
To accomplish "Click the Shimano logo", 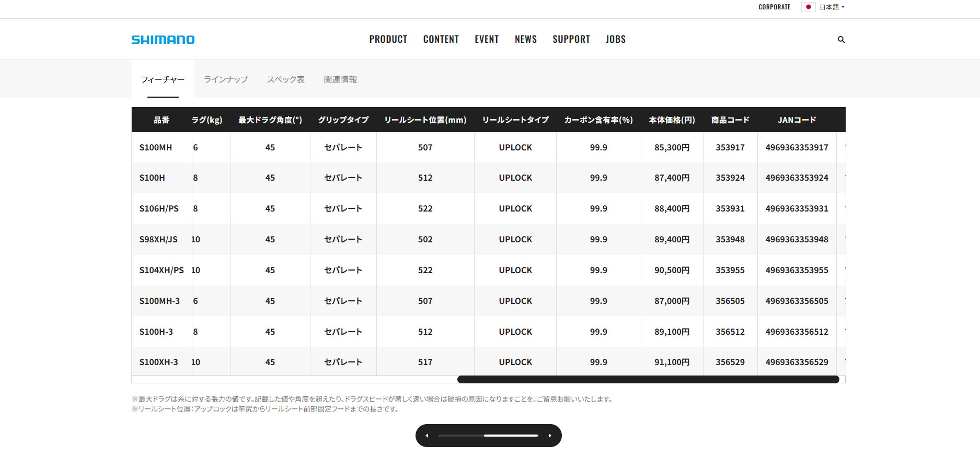I will click(x=163, y=40).
